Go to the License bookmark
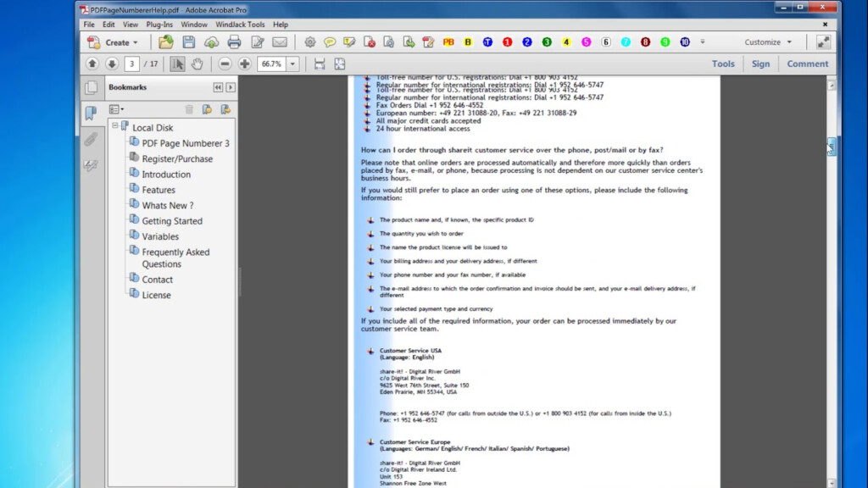Viewport: 868px width, 488px height. pos(156,295)
